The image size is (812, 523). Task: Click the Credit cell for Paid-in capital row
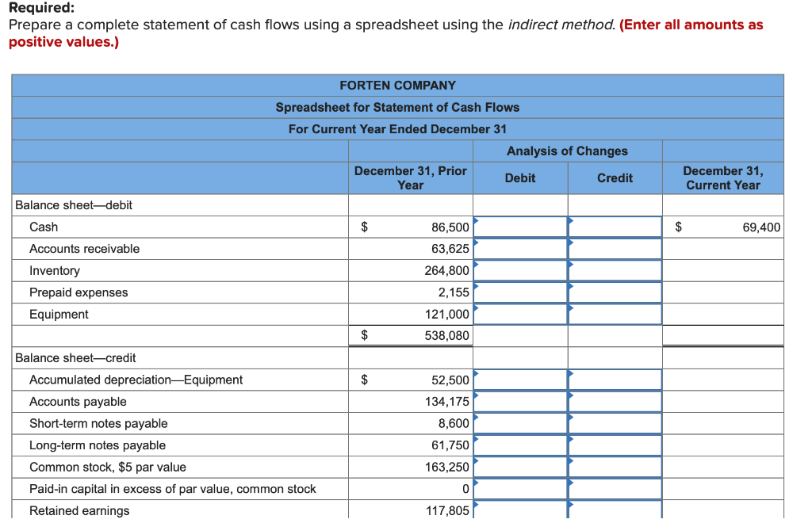pos(615,489)
